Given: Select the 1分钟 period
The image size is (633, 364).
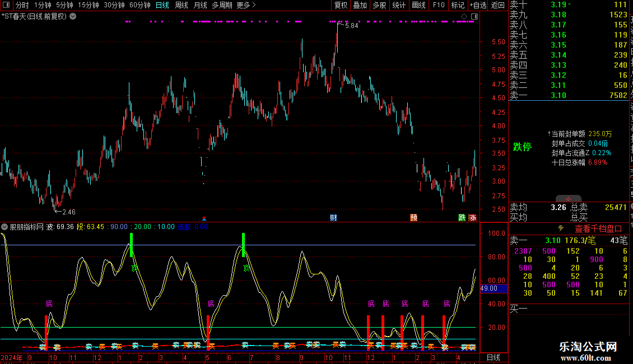Looking at the screenshot, I should click(x=43, y=5).
